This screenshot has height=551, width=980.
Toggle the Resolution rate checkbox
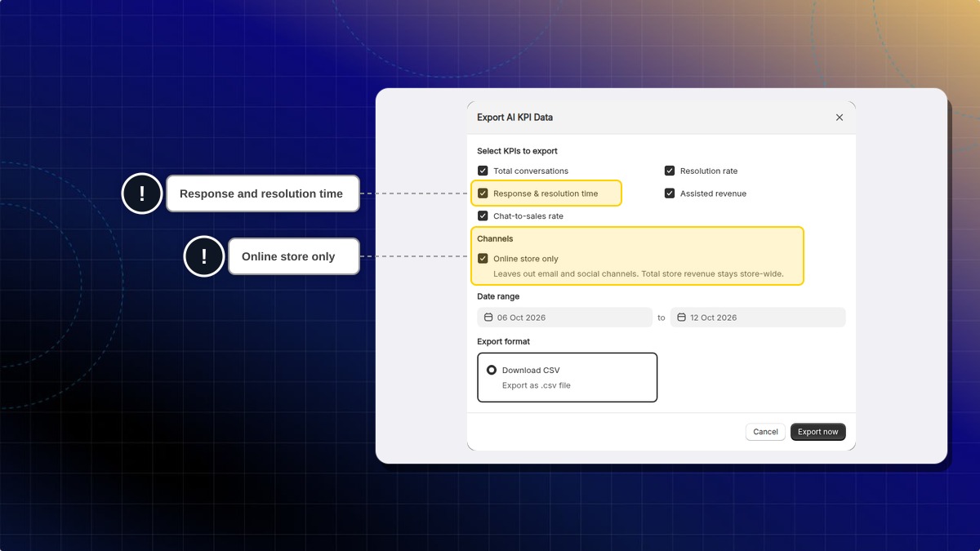pyautogui.click(x=670, y=171)
